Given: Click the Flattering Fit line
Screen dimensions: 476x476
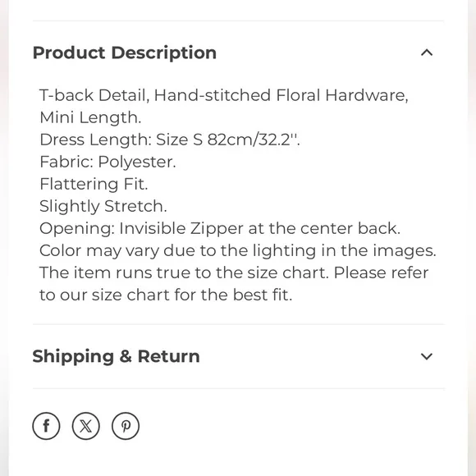Looking at the screenshot, I should point(94,184).
